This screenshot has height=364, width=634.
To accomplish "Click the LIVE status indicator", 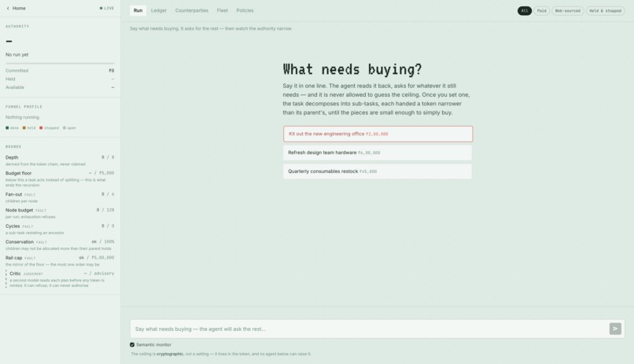I will [107, 8].
